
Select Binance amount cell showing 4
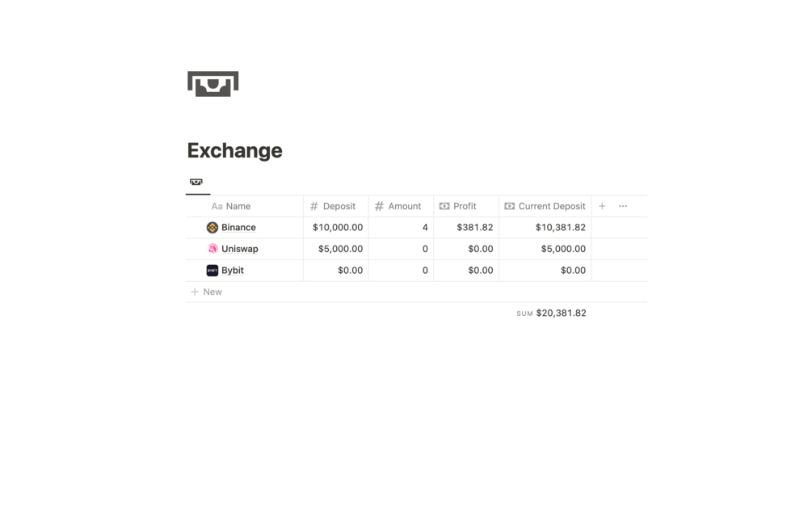point(402,227)
